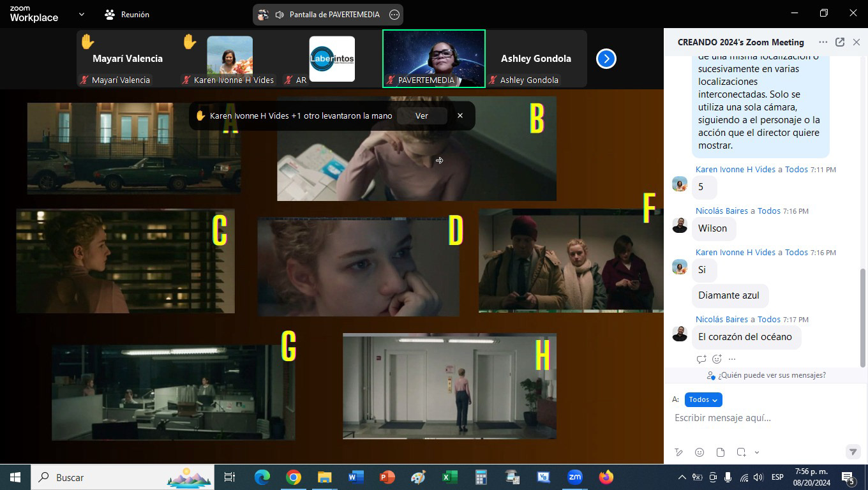Open the chat panel options menu (···)
This screenshot has width=868, height=490.
(x=823, y=42)
